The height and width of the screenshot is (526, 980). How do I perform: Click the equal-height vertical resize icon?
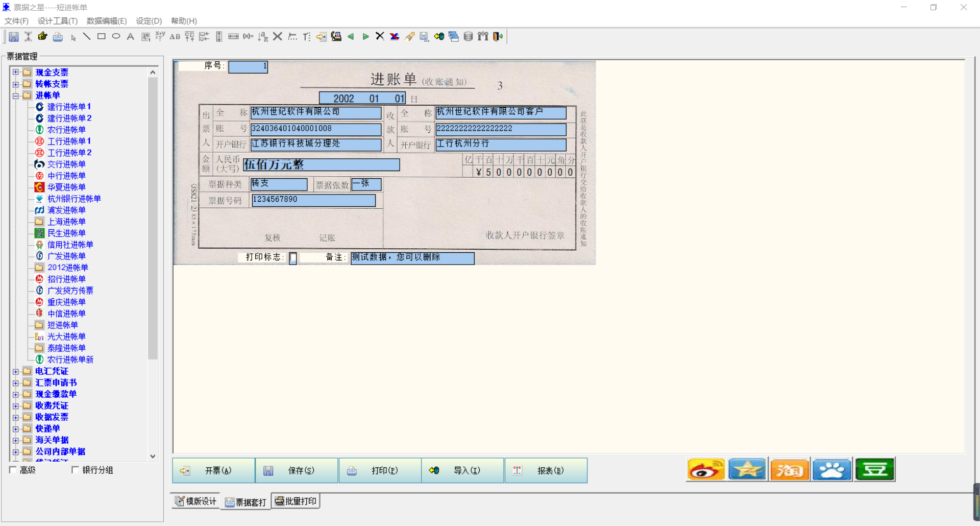click(x=219, y=36)
